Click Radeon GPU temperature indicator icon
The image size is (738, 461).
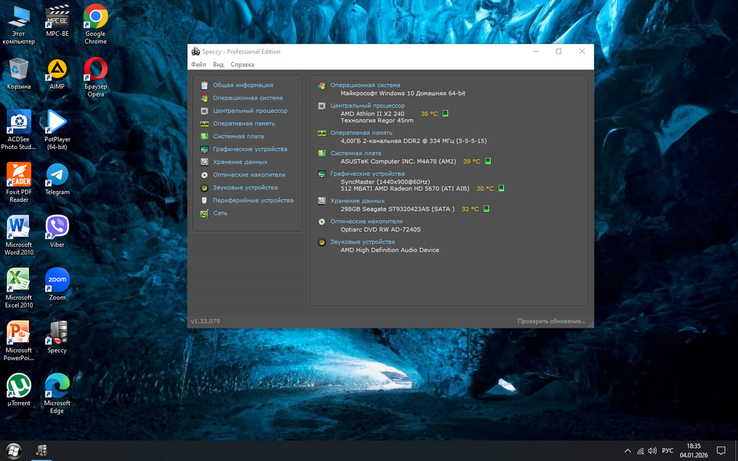coord(501,188)
